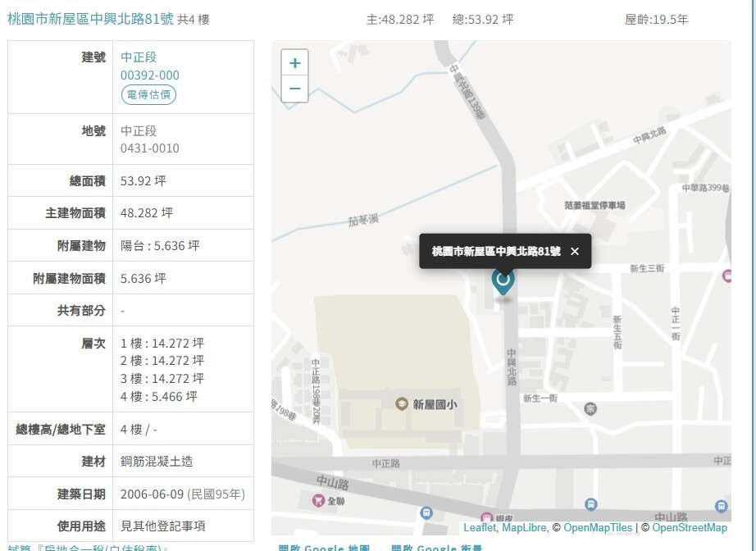
Task: Click the 全聯 shopping cart icon
Action: coord(318,499)
